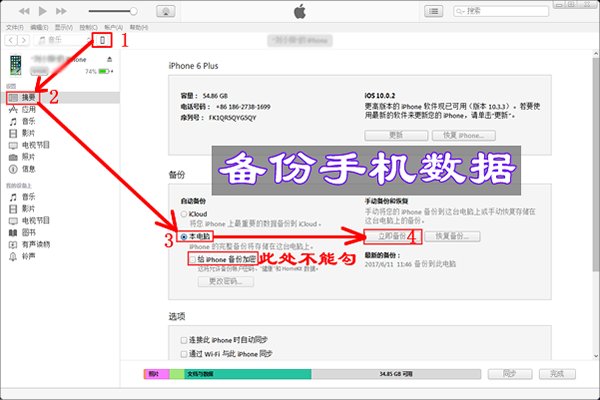600x400 pixels.
Task: Select the 本电脑 backup radio button
Action: click(x=184, y=237)
